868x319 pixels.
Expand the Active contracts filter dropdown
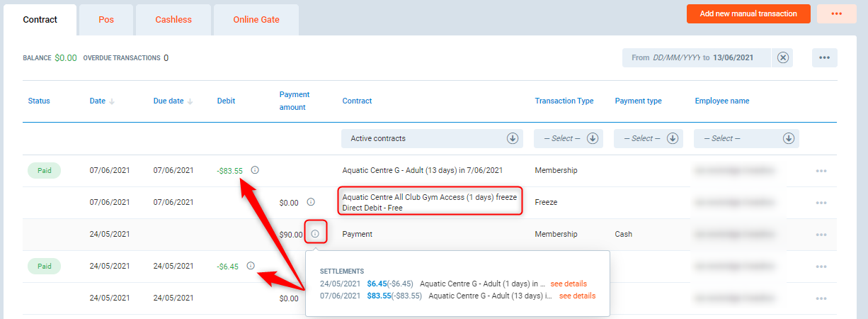coord(513,138)
